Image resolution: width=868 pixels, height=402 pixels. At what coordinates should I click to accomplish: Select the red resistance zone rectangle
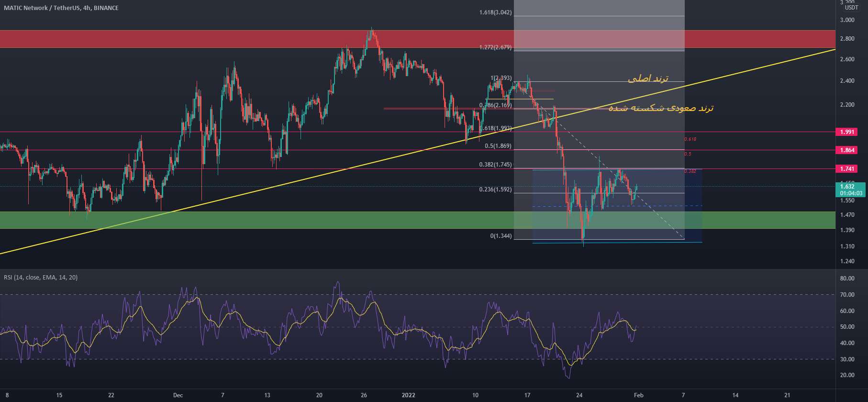(x=418, y=39)
